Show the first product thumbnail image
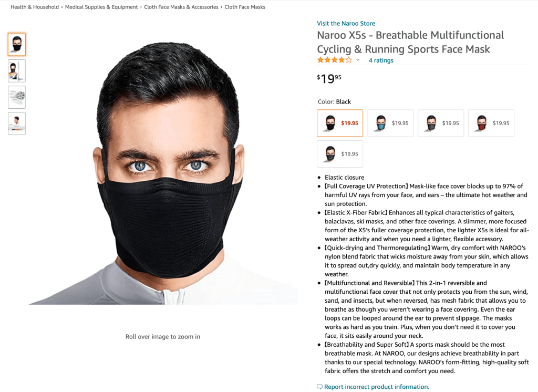Image resolution: width=538 pixels, height=392 pixels. (x=17, y=45)
